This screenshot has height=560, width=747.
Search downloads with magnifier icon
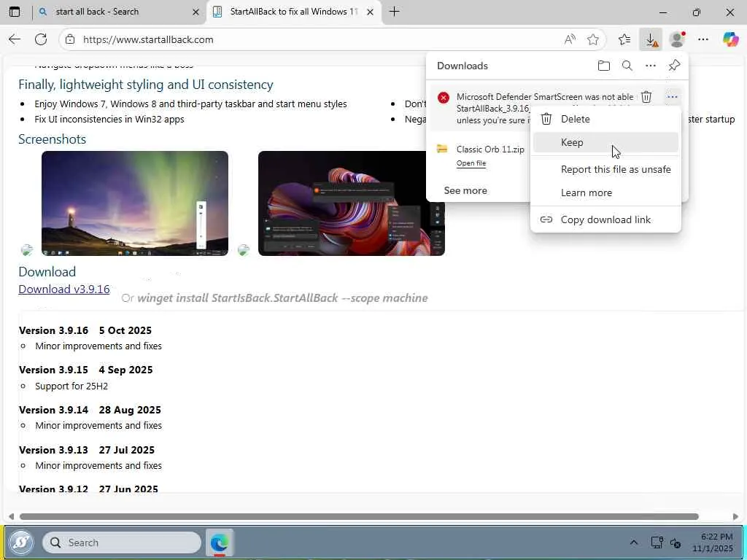click(x=627, y=66)
